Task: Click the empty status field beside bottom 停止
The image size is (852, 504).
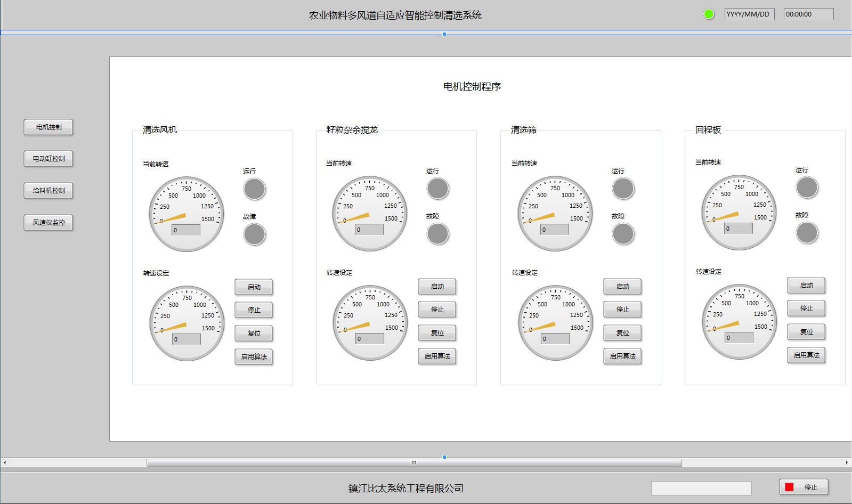Action: [701, 488]
